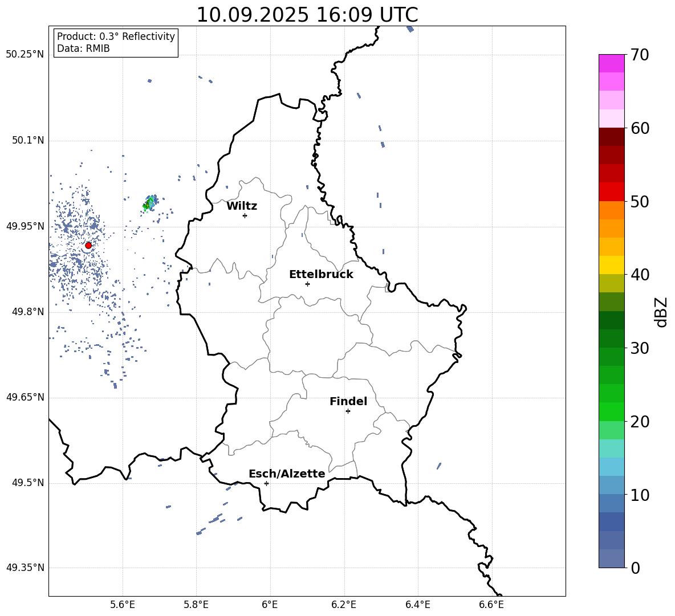Click the 6.4°E longitude label
This screenshot has height=616, width=675.
417,605
